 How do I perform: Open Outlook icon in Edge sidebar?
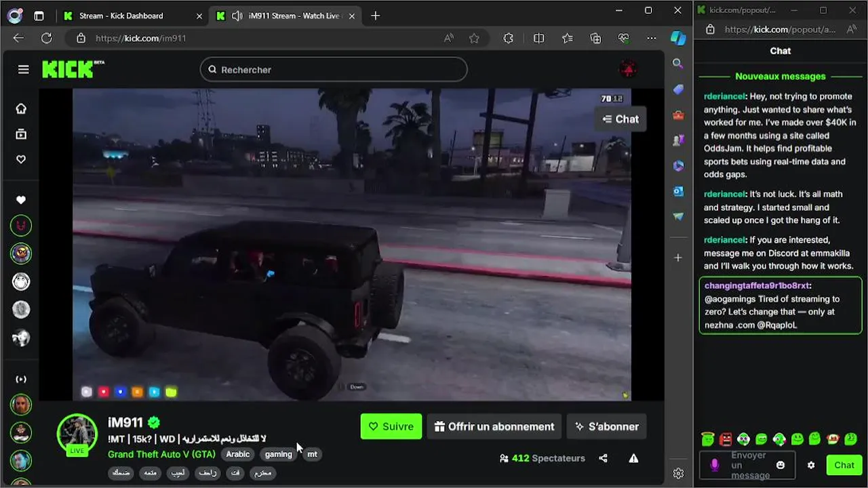point(678,191)
